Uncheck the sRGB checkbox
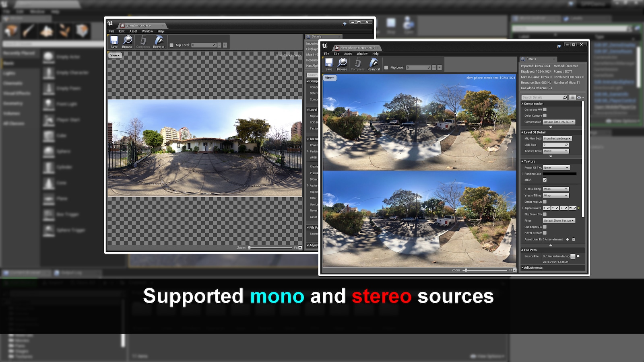 [x=545, y=180]
